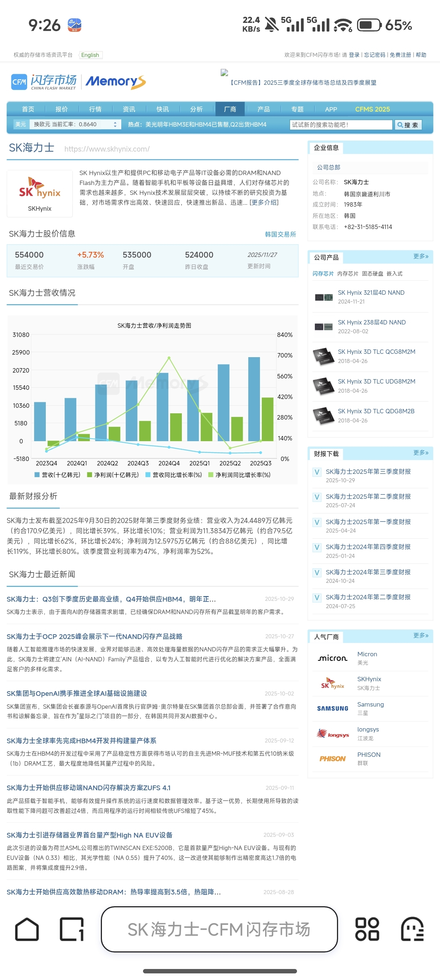
Task: Open SK Hynix 321层4D NAND thumbnail
Action: 324,297
